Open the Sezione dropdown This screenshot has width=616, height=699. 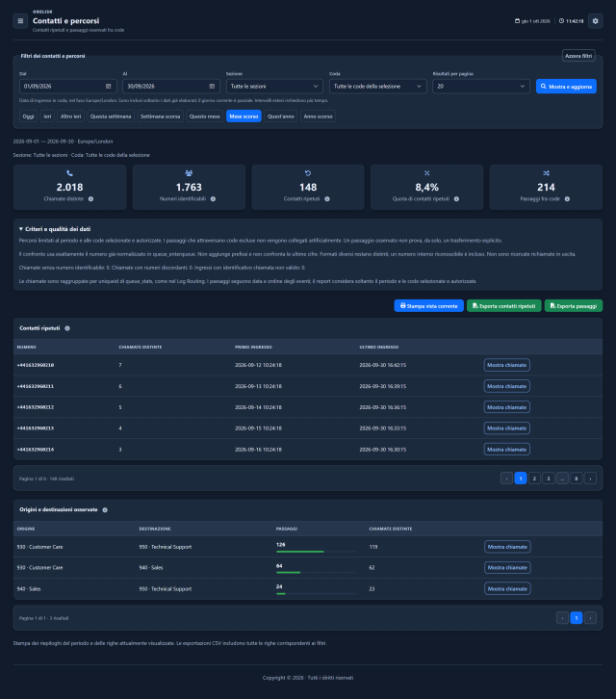(x=274, y=86)
